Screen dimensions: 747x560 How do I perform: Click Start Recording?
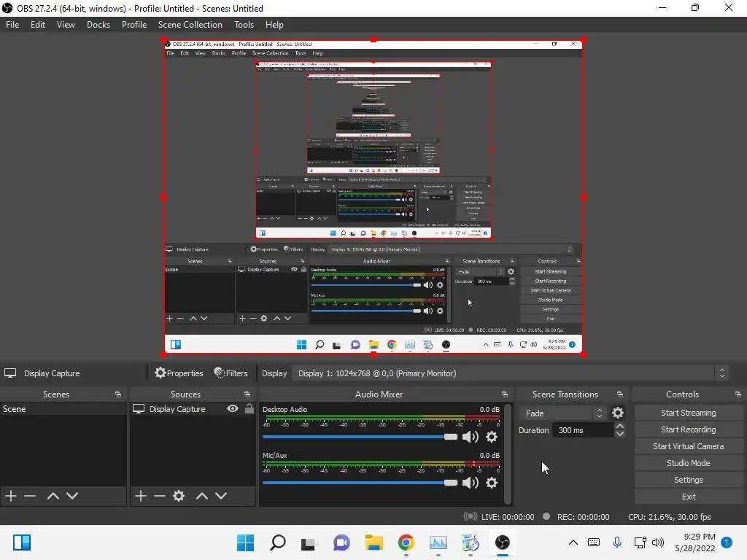click(x=689, y=429)
